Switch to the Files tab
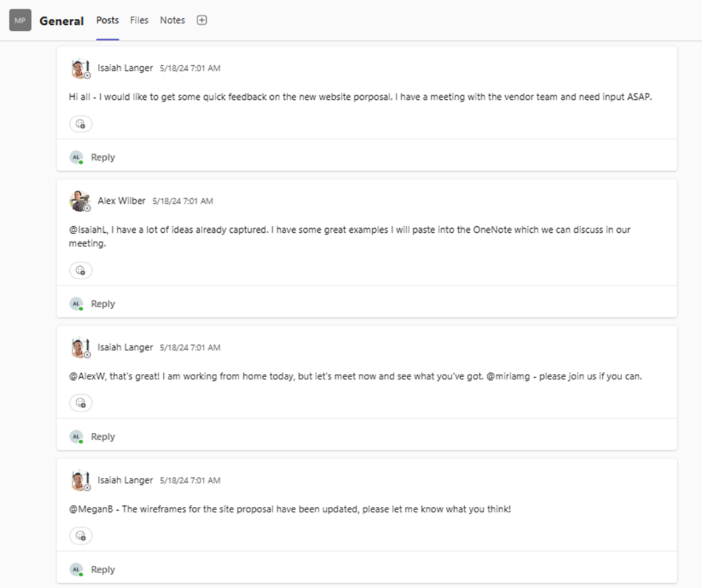 [139, 20]
